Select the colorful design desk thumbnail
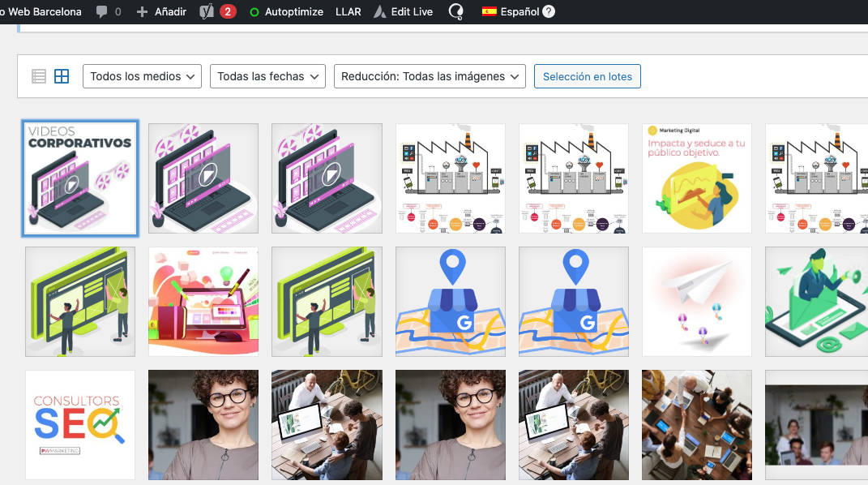868x485 pixels. point(203,302)
